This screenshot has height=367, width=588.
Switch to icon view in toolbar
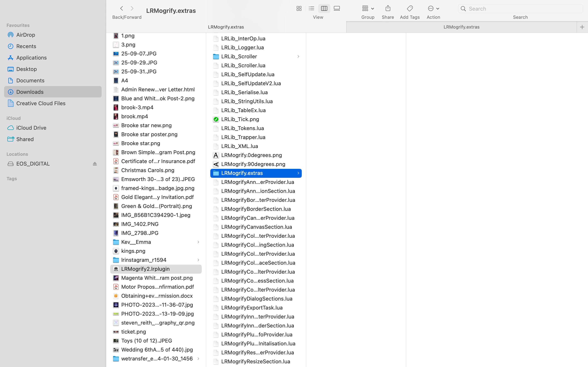pyautogui.click(x=299, y=9)
